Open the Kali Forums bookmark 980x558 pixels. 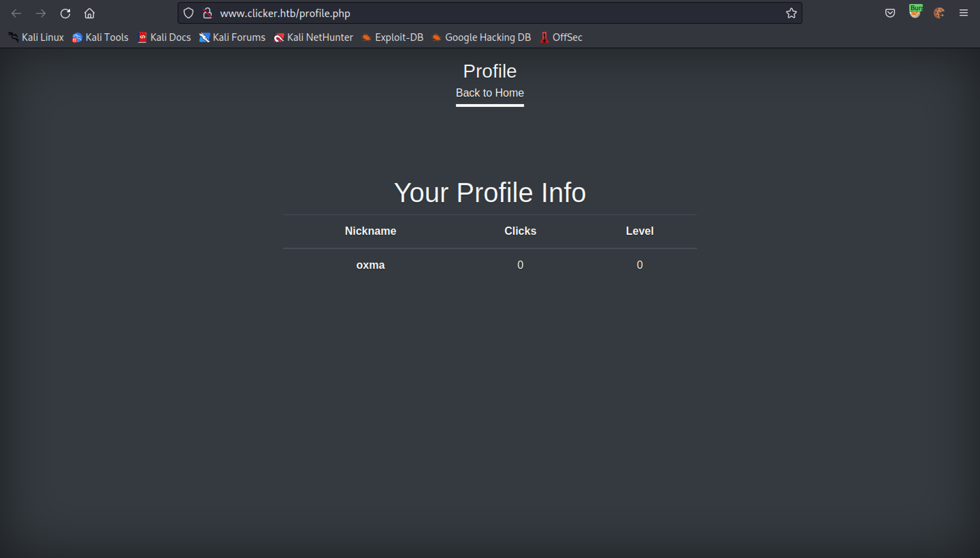click(232, 37)
